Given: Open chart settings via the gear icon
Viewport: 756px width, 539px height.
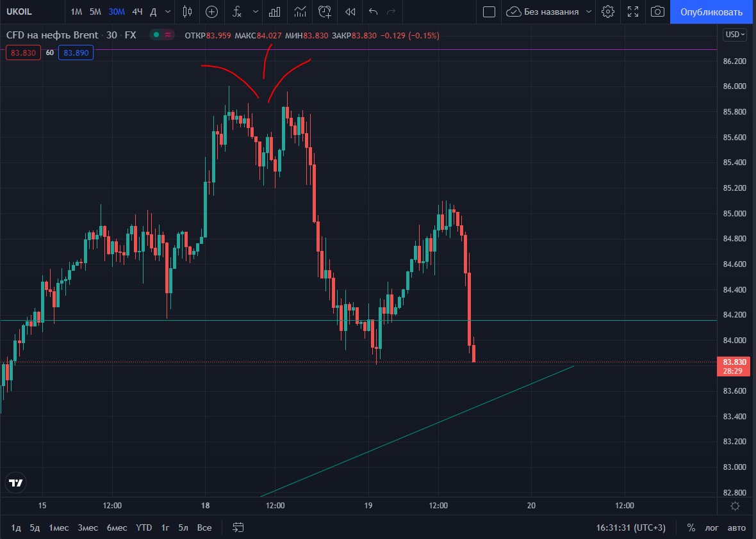Looking at the screenshot, I should coord(608,12).
